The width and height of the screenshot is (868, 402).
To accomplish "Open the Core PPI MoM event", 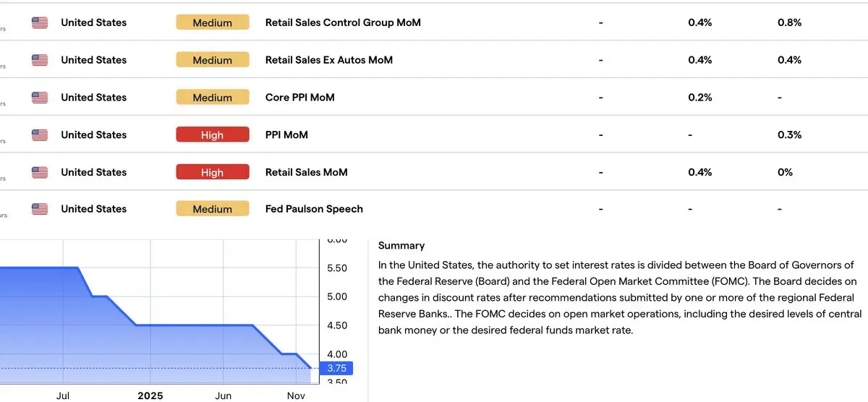I will (299, 98).
